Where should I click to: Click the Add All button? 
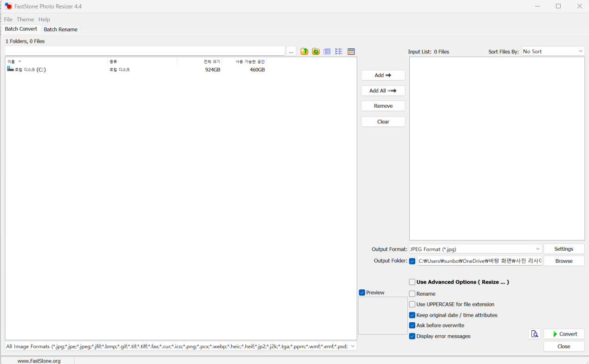point(383,91)
